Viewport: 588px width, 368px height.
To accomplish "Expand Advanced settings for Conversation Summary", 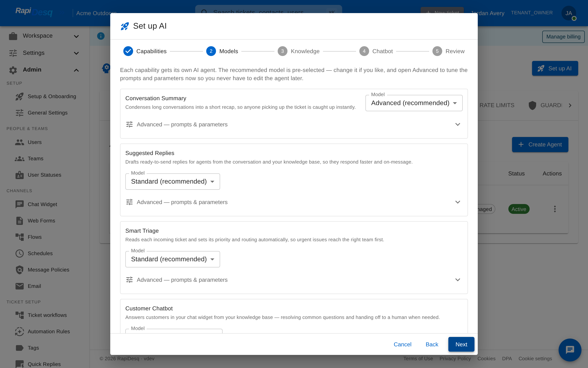I will click(294, 124).
